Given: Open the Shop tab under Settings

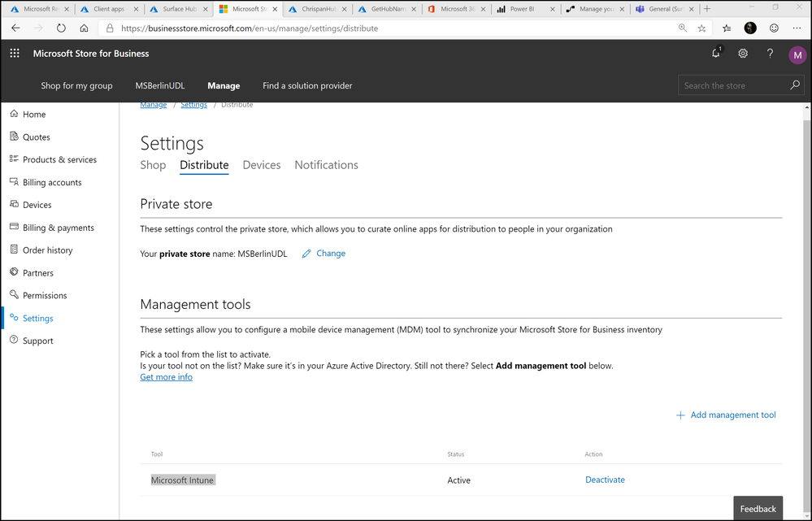Looking at the screenshot, I should pos(153,165).
